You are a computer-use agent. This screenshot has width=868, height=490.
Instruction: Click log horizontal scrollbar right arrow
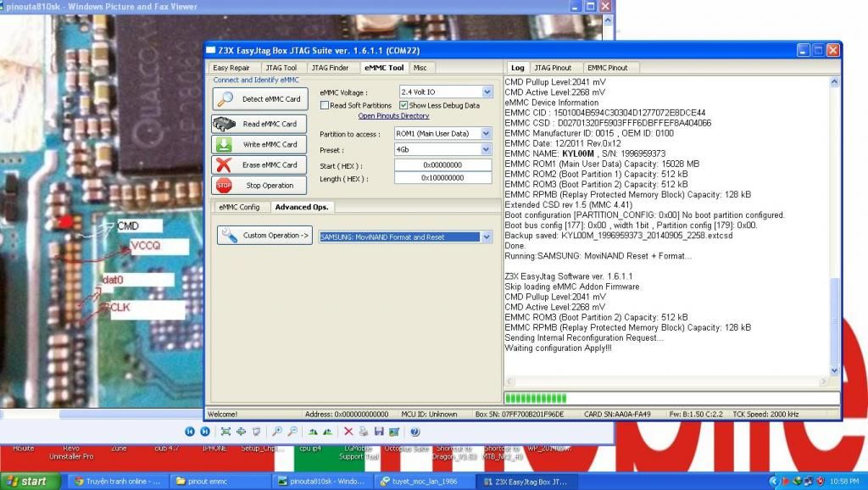823,381
